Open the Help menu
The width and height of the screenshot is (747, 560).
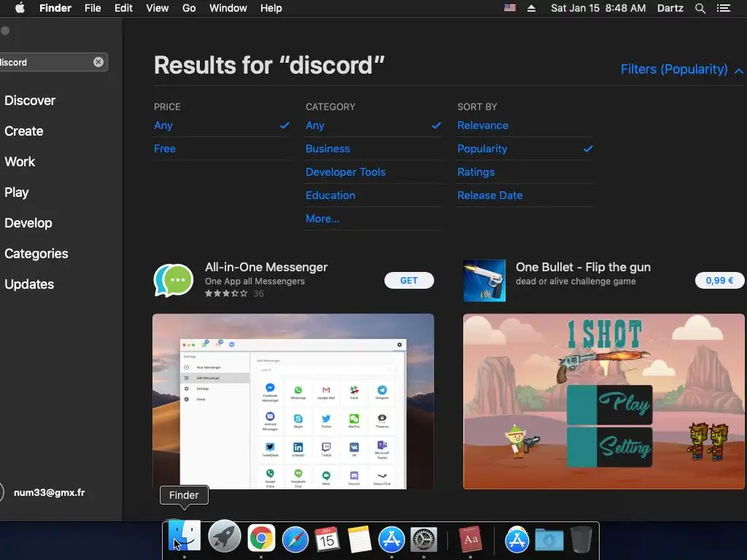271,8
